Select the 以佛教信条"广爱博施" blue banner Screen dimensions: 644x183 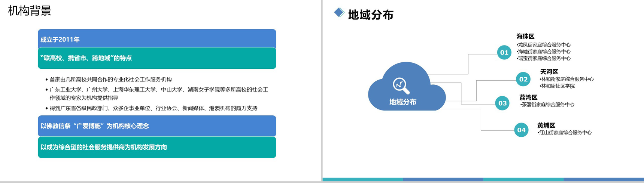point(157,126)
